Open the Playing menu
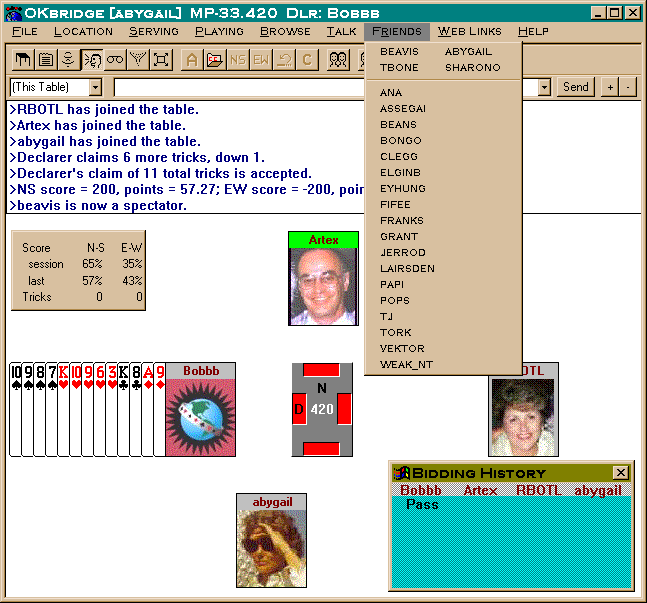Image resolution: width=647 pixels, height=603 pixels. 219,31
